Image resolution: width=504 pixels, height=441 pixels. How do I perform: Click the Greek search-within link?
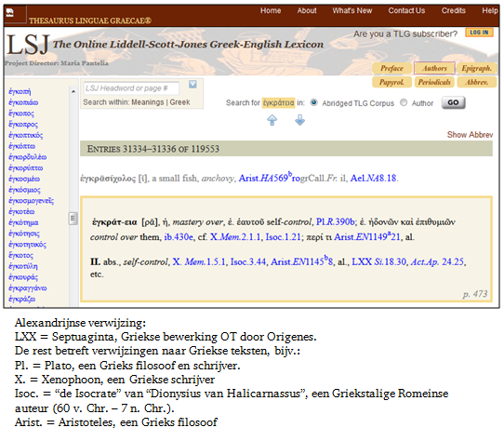(179, 102)
